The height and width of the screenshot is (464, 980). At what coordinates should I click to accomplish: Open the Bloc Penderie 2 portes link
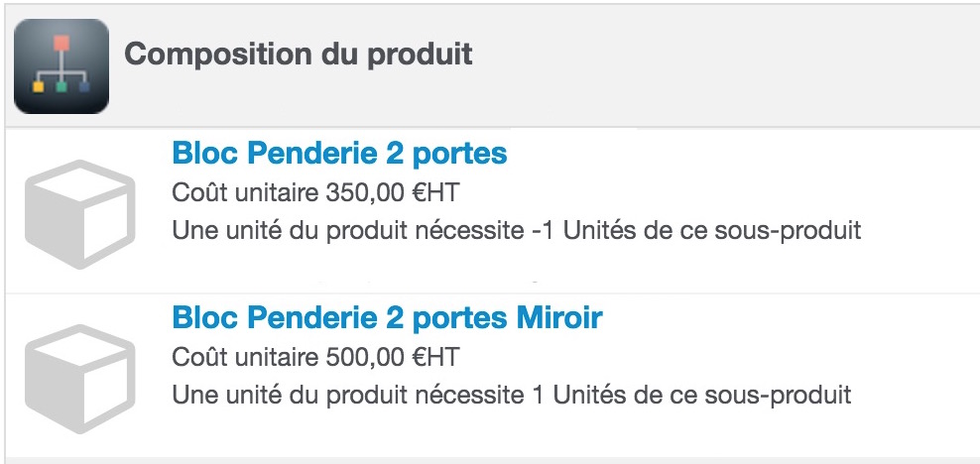pyautogui.click(x=339, y=153)
